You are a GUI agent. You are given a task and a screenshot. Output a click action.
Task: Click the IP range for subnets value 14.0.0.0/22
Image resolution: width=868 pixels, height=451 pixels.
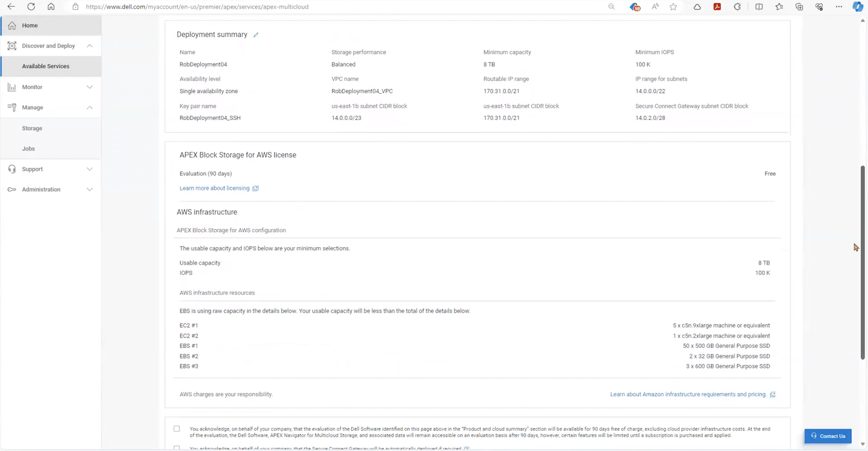(650, 91)
